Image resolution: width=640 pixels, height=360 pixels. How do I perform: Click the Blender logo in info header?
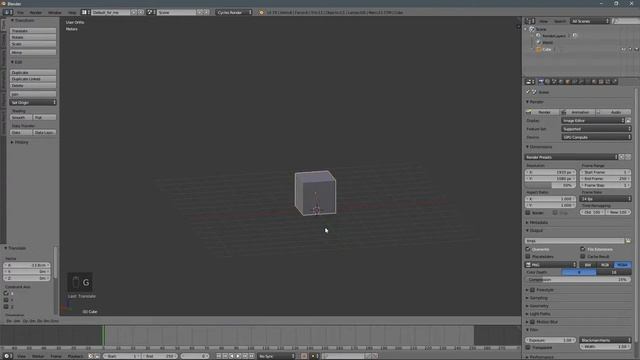(262, 13)
